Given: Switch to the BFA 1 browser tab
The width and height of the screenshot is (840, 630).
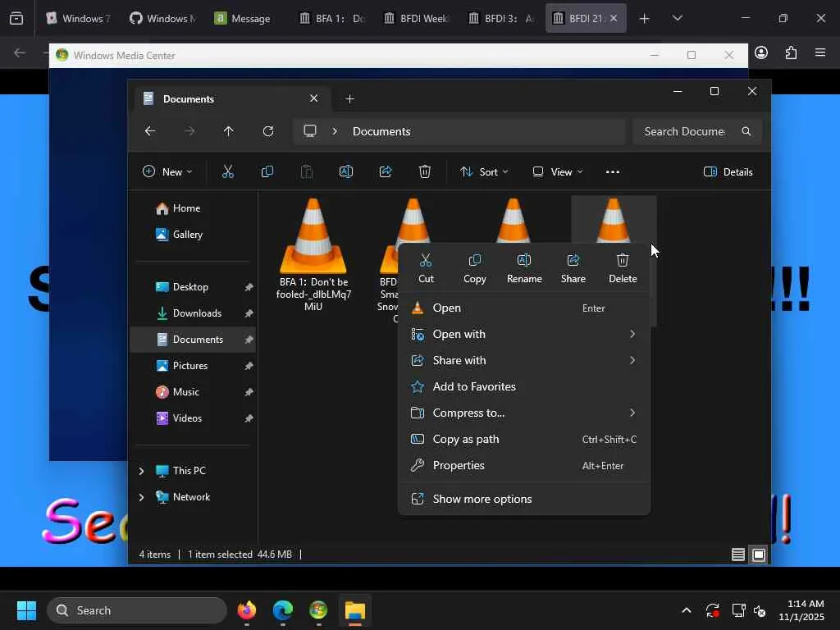Looking at the screenshot, I should point(333,18).
